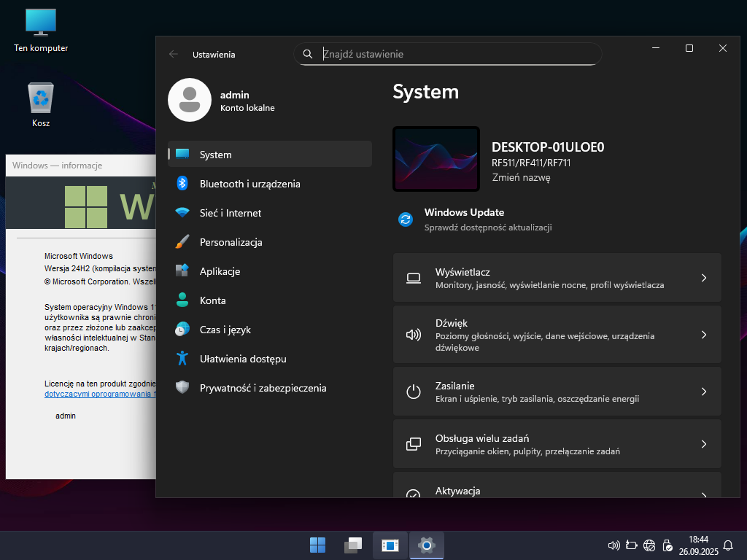747x560 pixels.
Task: Open Prywatność i zabezpieczenia section
Action: coord(263,388)
